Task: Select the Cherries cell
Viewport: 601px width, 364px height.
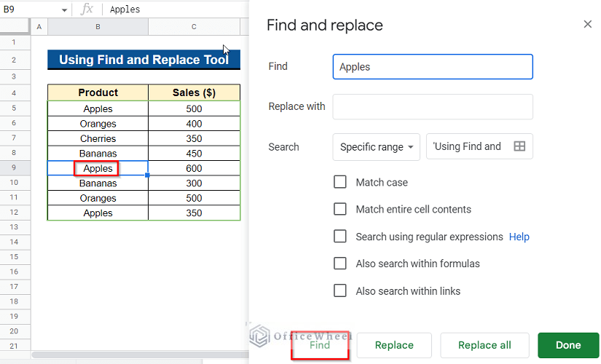Action: (98, 138)
